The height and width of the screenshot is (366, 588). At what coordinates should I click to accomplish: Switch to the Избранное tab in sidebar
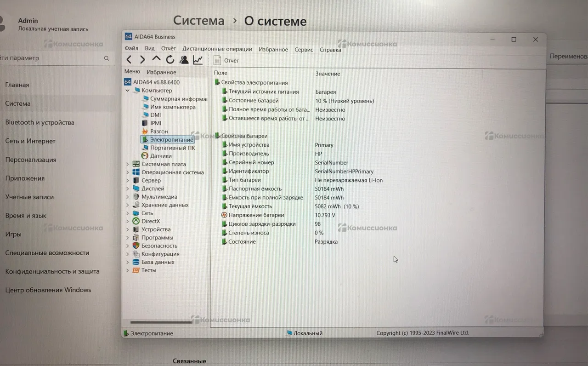161,72
